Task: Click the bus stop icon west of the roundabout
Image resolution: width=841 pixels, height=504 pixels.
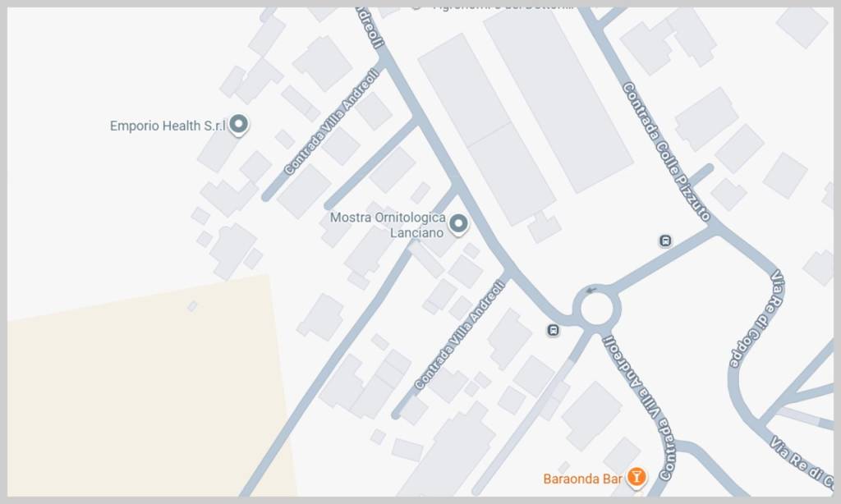Action: tap(553, 330)
